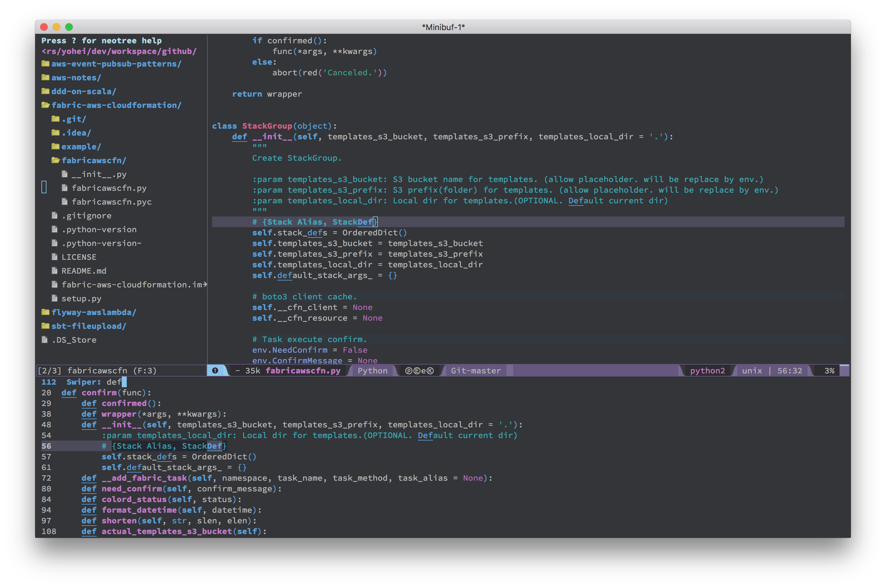Click the 56:32 cursor position indicator

pos(790,371)
